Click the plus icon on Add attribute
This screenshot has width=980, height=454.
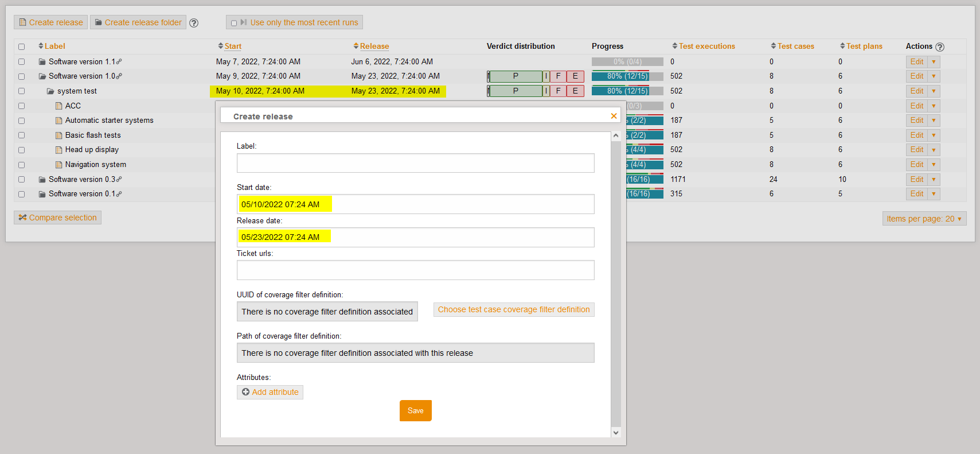coord(245,392)
